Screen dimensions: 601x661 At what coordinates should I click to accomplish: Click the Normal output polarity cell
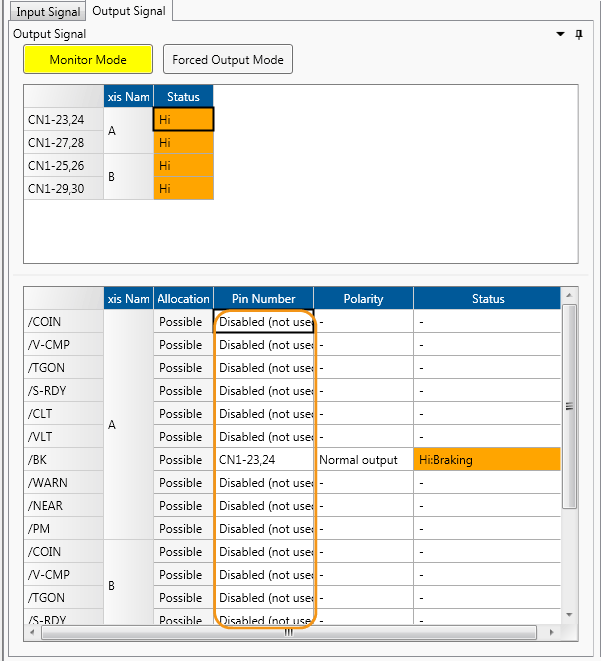coord(362,460)
